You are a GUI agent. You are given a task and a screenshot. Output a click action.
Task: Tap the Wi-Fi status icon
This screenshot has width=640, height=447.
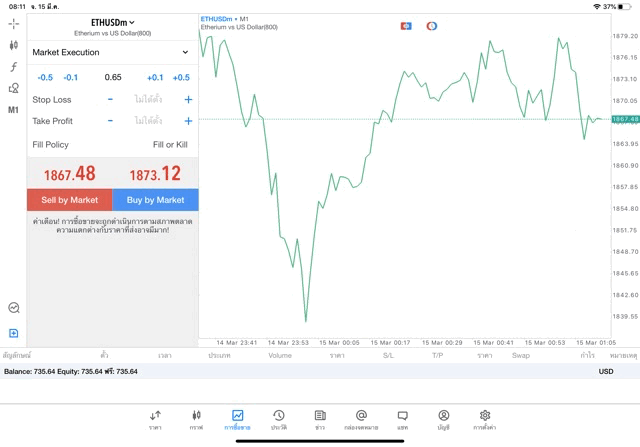click(597, 7)
